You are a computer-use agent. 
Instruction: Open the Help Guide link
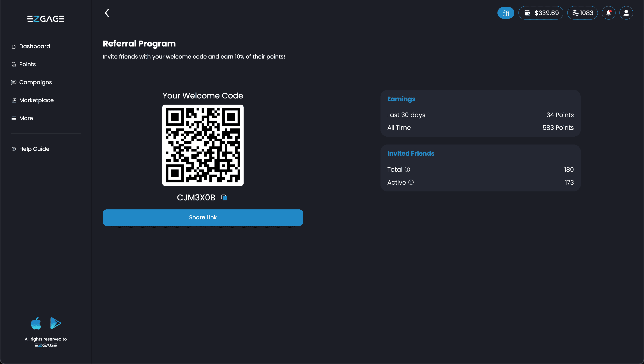34,149
